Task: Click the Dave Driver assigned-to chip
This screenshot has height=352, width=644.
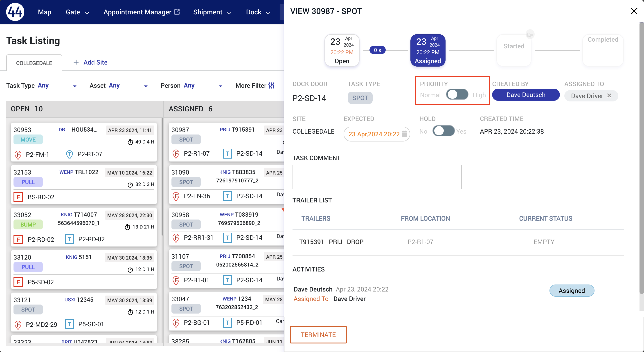Action: [x=591, y=96]
